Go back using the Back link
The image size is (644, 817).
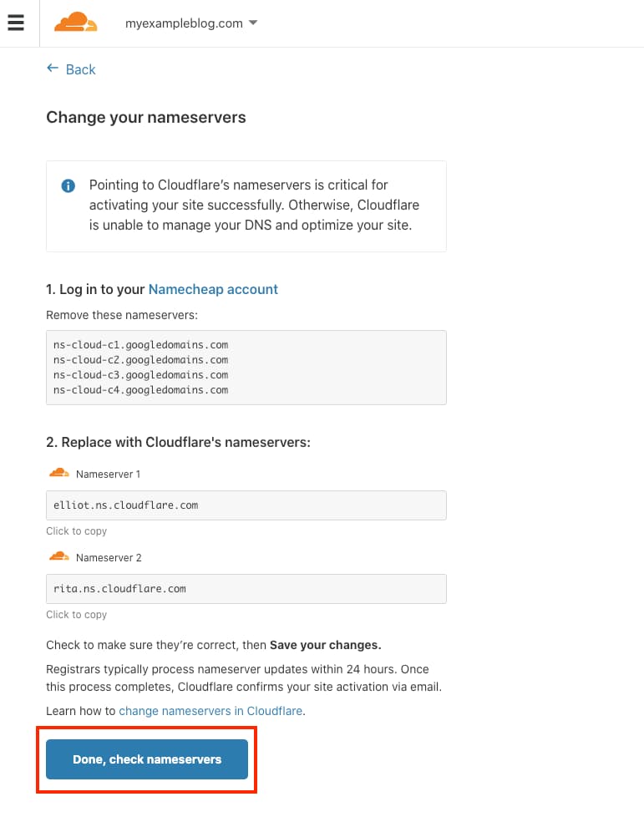pos(80,69)
